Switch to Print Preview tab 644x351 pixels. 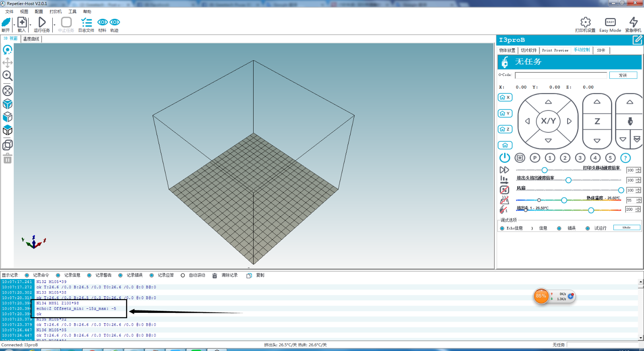555,50
